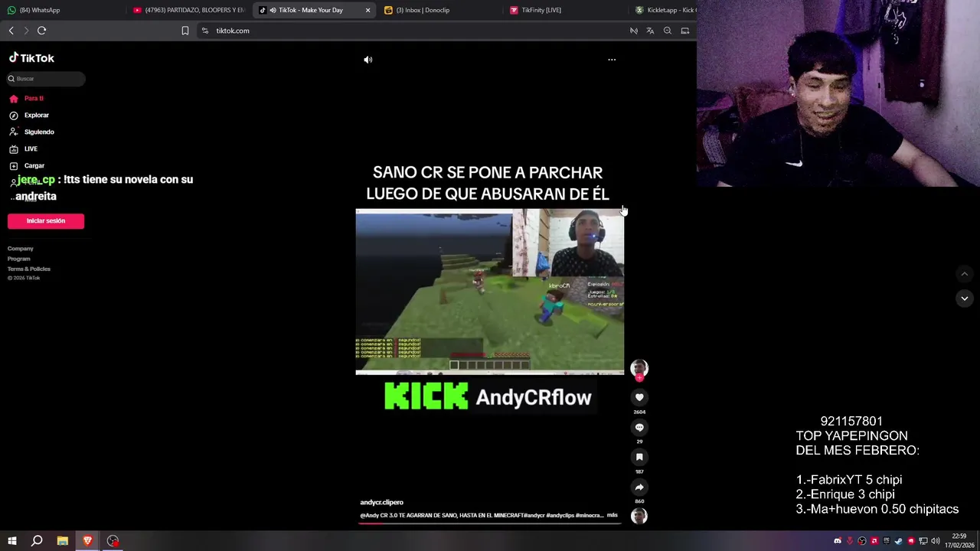Open File Explorer from taskbar
The height and width of the screenshot is (551, 980).
pos(63,541)
